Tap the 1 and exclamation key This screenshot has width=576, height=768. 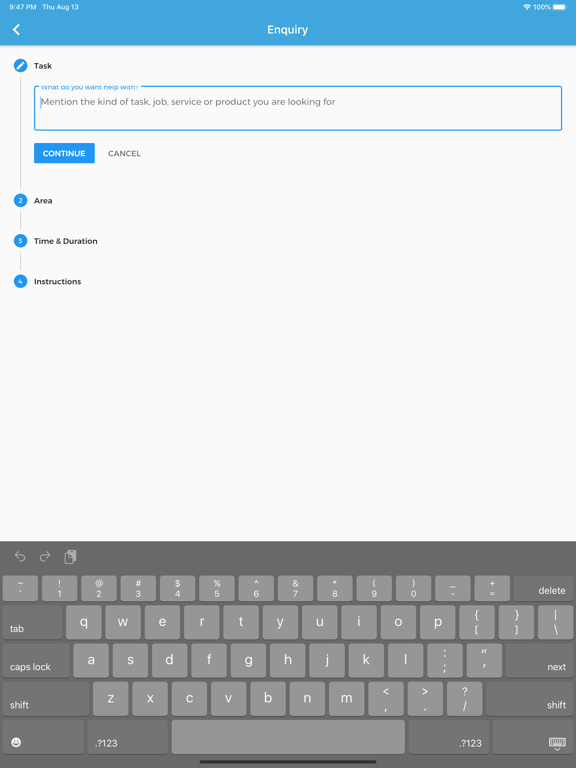pyautogui.click(x=59, y=588)
